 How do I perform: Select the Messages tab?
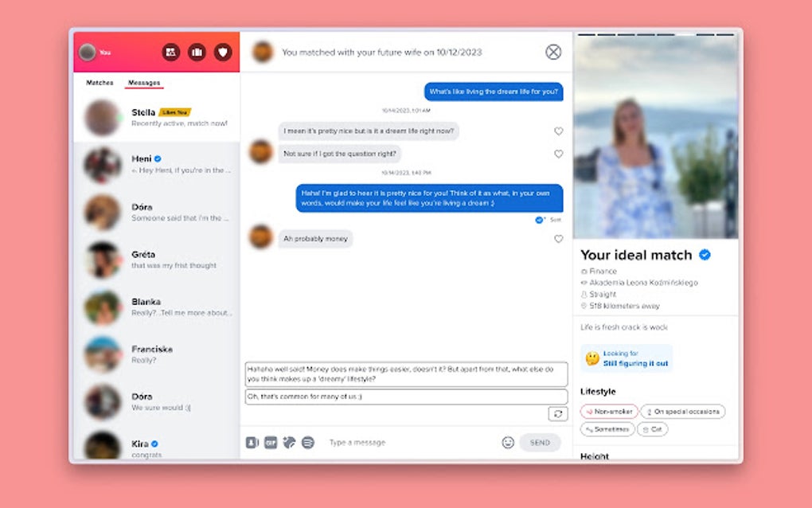coord(145,82)
